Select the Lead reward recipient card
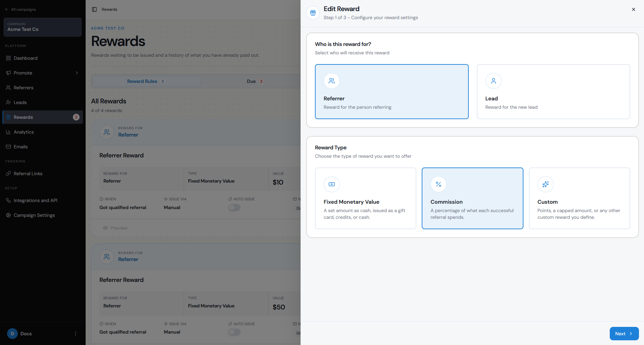Viewport: 644px width, 345px height. point(553,92)
